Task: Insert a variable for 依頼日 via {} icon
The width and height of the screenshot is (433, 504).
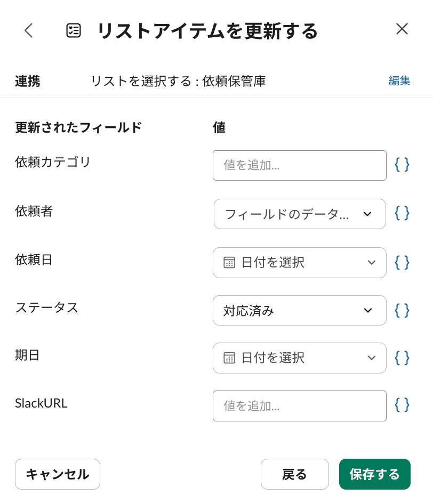Action: [401, 262]
